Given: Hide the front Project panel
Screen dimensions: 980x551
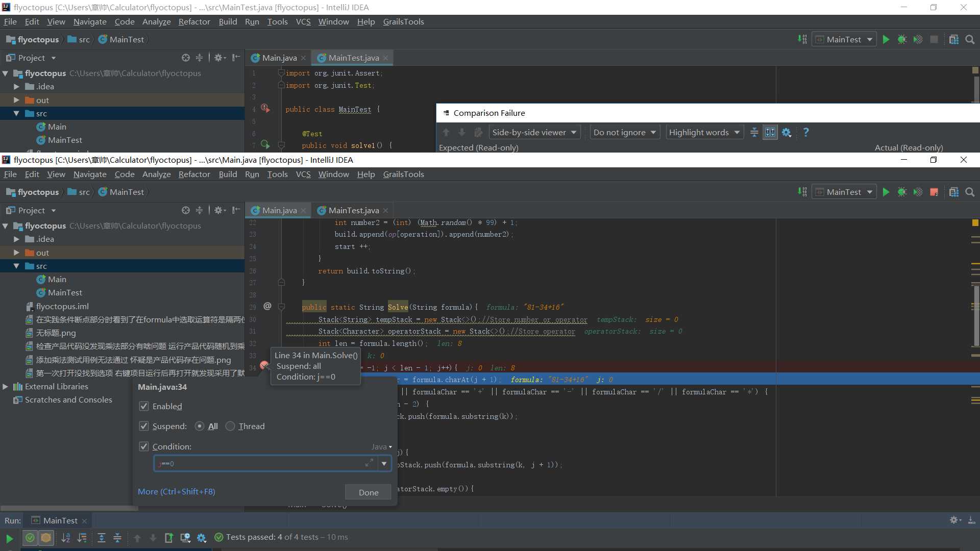Looking at the screenshot, I should pos(236,210).
